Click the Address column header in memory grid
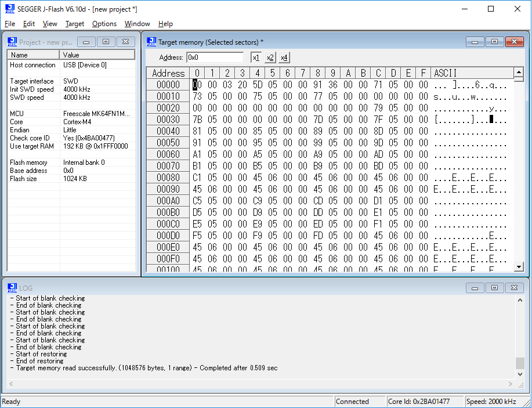532x408 pixels. 168,73
